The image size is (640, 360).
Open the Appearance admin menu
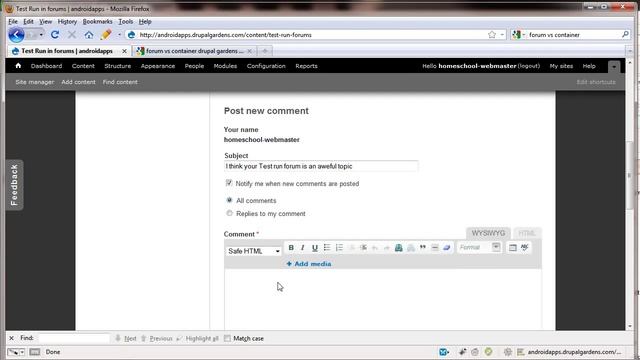click(158, 66)
